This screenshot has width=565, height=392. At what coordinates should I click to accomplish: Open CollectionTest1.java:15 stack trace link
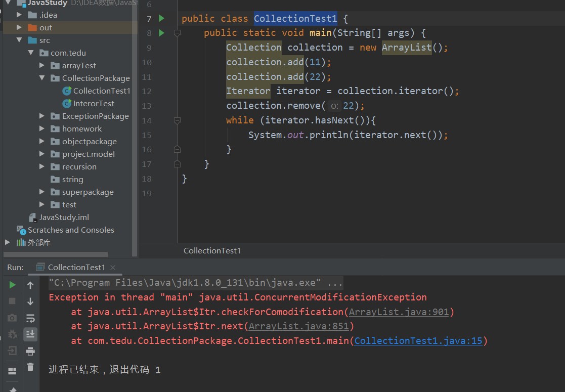pyautogui.click(x=418, y=341)
